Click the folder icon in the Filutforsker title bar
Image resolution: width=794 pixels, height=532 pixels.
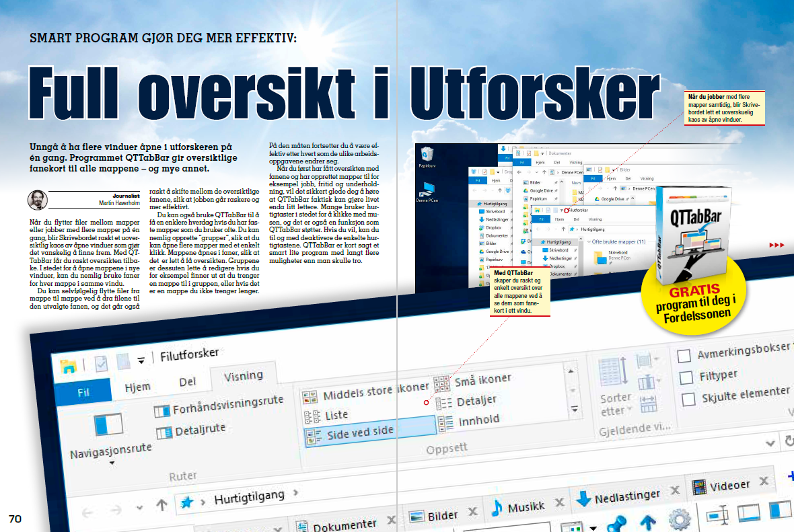click(x=69, y=366)
